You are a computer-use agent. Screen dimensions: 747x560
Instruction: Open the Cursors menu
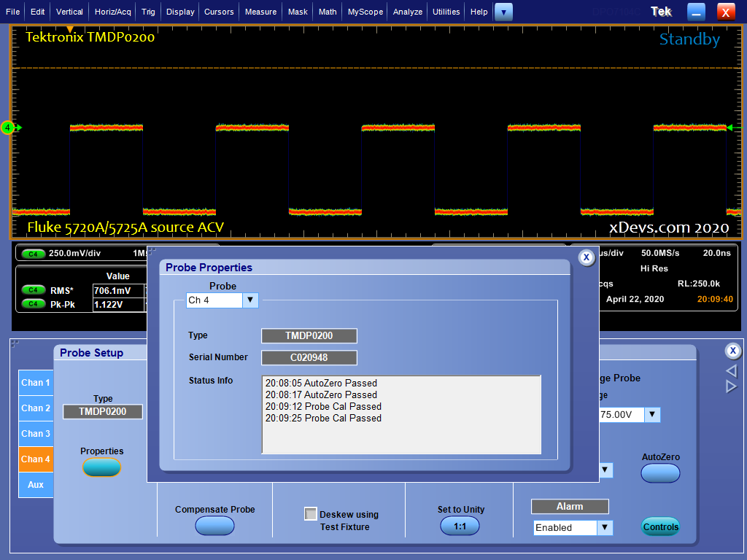tap(219, 12)
